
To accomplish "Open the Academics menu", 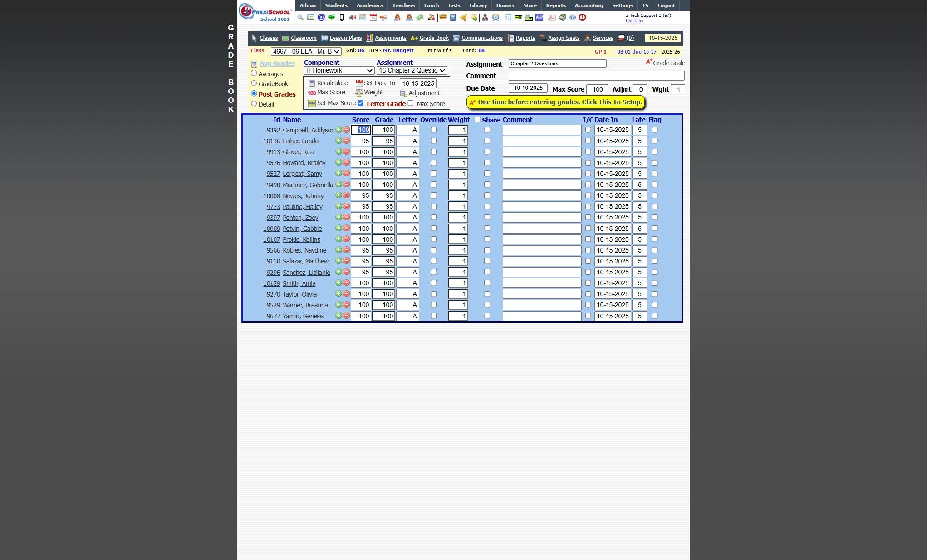I will (369, 5).
